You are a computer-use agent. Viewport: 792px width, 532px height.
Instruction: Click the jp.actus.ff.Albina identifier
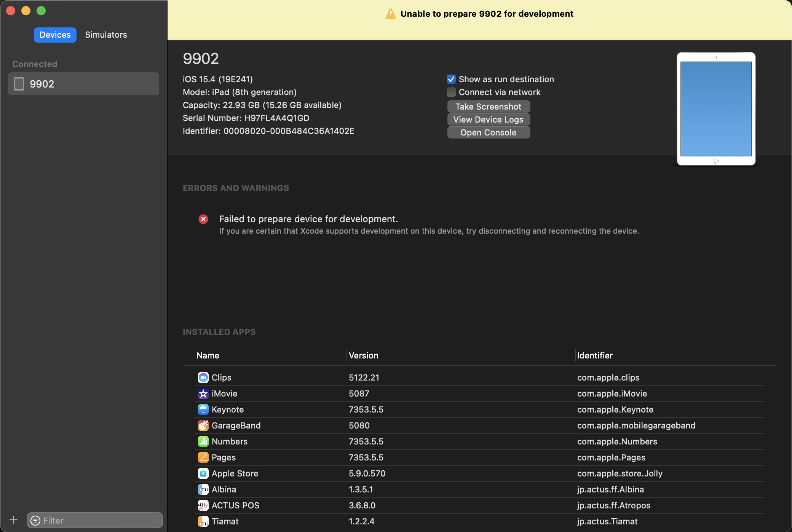coord(611,489)
